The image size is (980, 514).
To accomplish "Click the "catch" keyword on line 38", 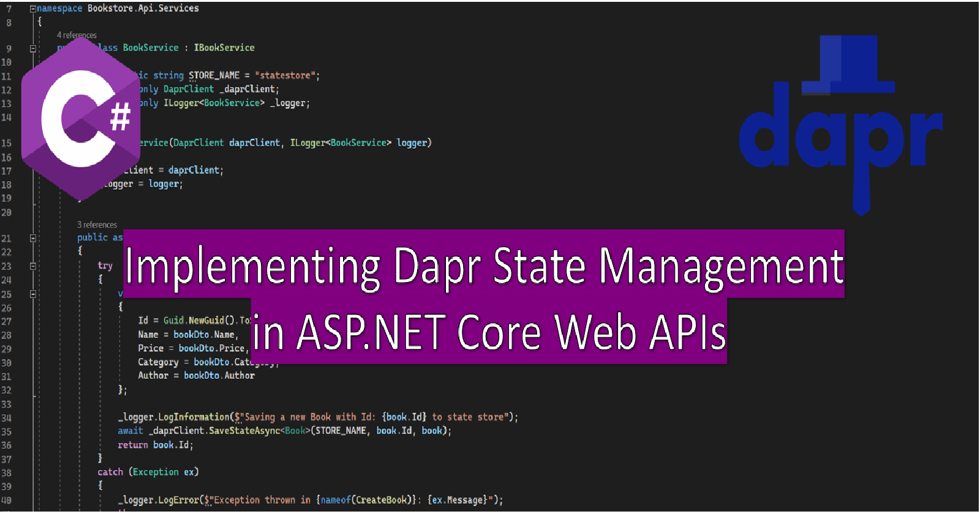I will pyautogui.click(x=110, y=472).
